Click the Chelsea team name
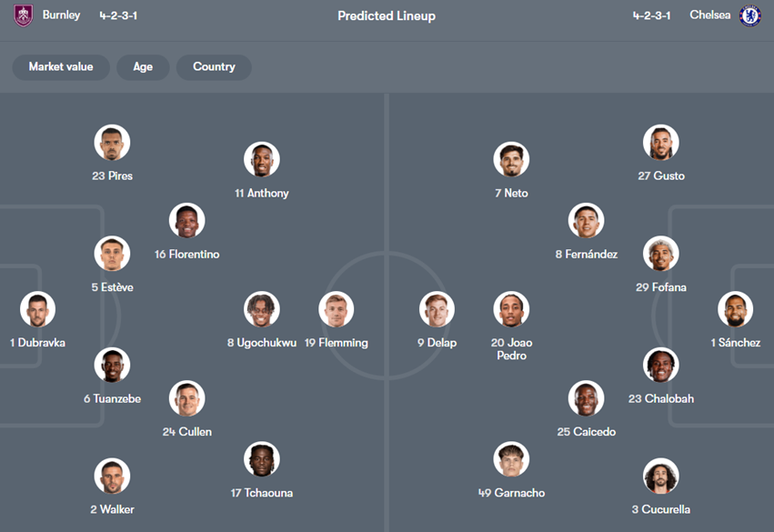This screenshot has width=774, height=532. coord(709,15)
